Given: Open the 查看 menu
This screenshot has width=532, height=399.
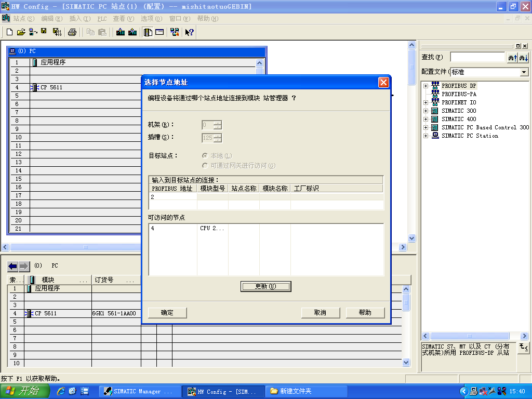Looking at the screenshot, I should click(124, 19).
